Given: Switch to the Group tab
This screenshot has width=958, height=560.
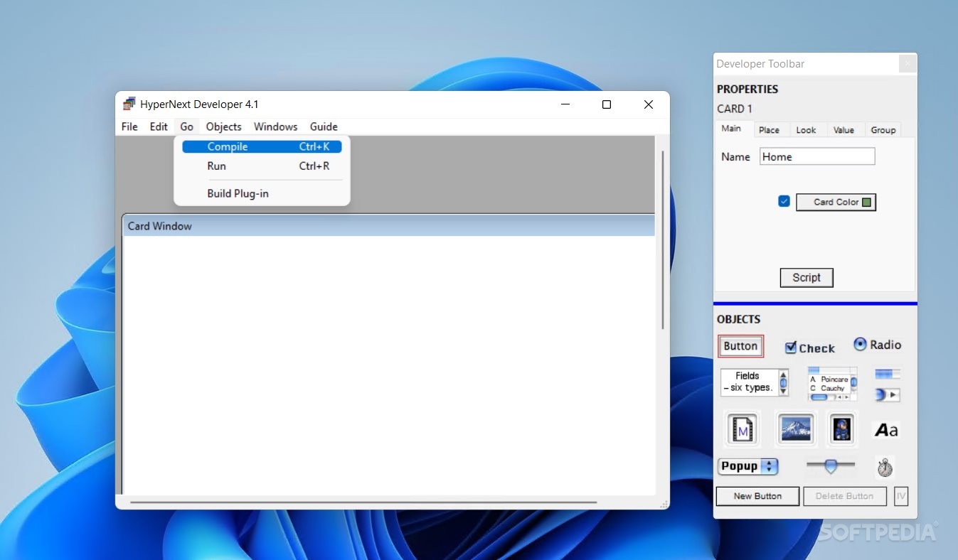Looking at the screenshot, I should click(x=883, y=130).
